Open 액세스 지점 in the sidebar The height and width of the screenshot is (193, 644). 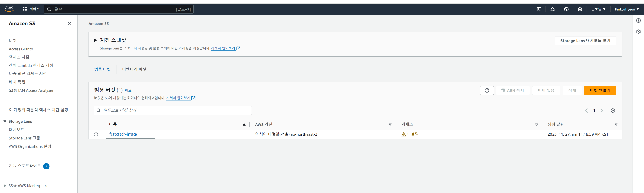[19, 57]
